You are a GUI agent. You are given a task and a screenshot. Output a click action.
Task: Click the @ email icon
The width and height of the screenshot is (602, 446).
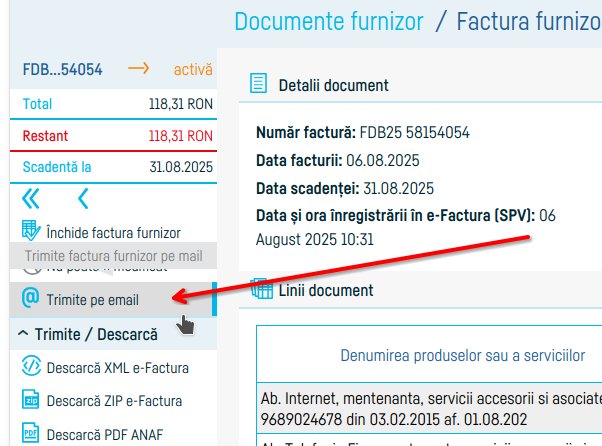31,298
